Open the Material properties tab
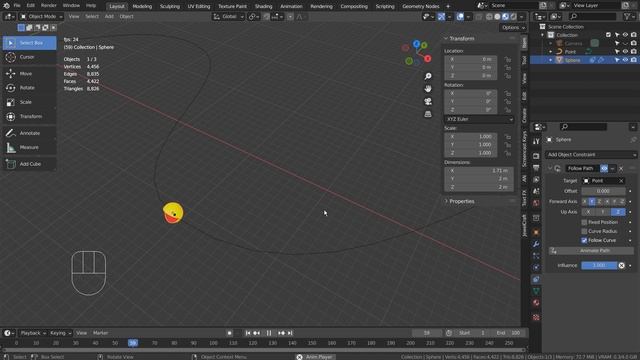640x360 pixels. 536,303
